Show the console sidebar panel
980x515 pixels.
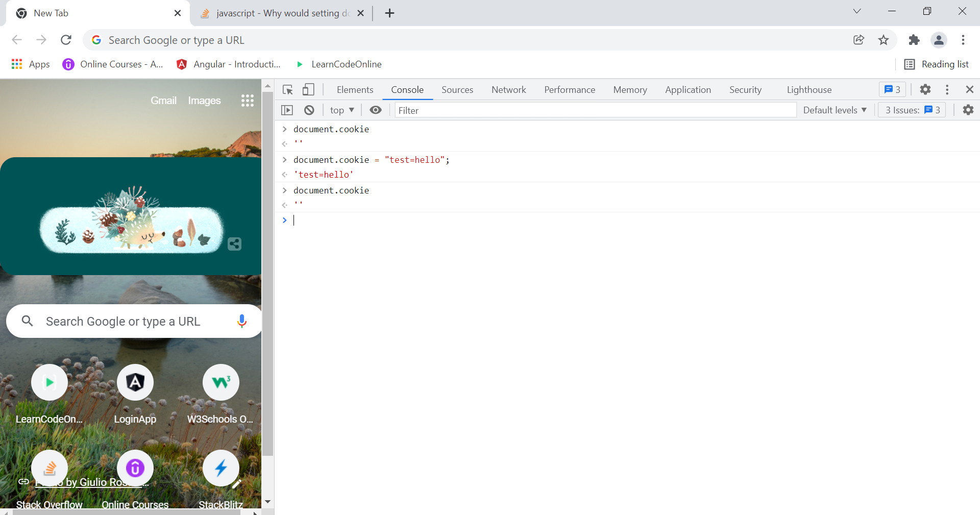(287, 110)
